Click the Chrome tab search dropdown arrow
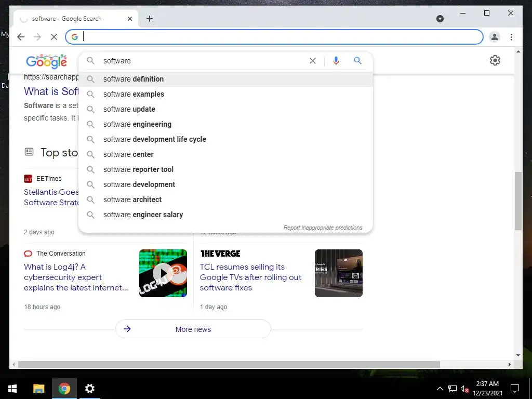 (440, 19)
